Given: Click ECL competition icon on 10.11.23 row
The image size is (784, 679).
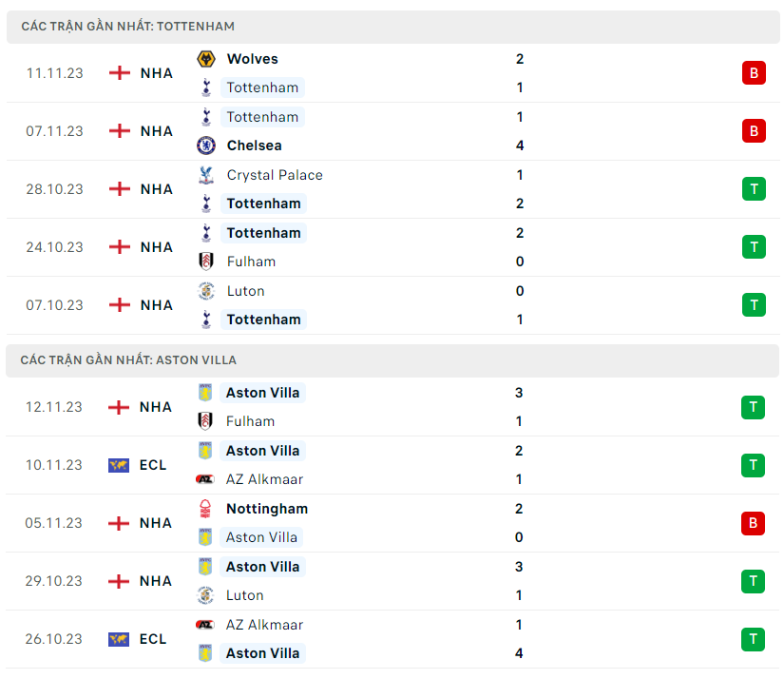Looking at the screenshot, I should [x=119, y=465].
